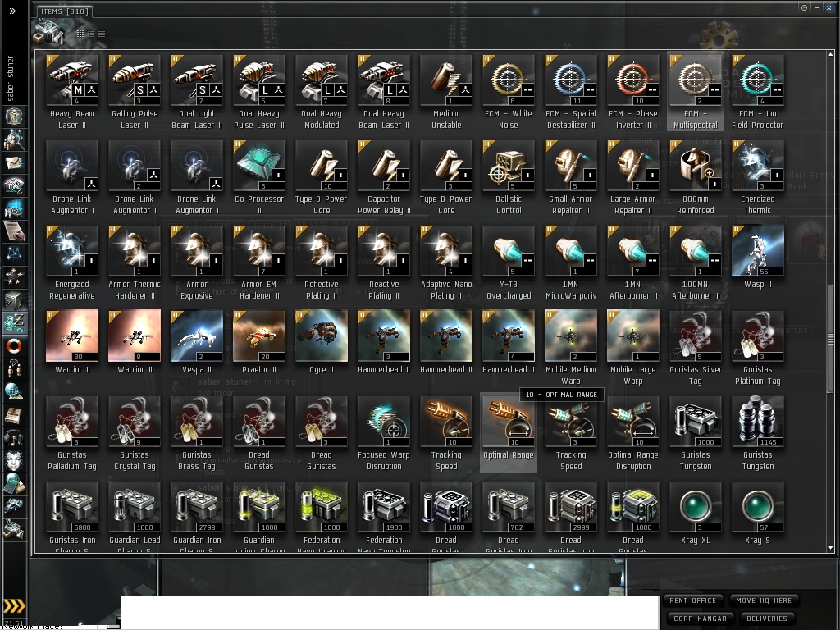
Task: Select the Praetor II drone stack
Action: point(258,342)
